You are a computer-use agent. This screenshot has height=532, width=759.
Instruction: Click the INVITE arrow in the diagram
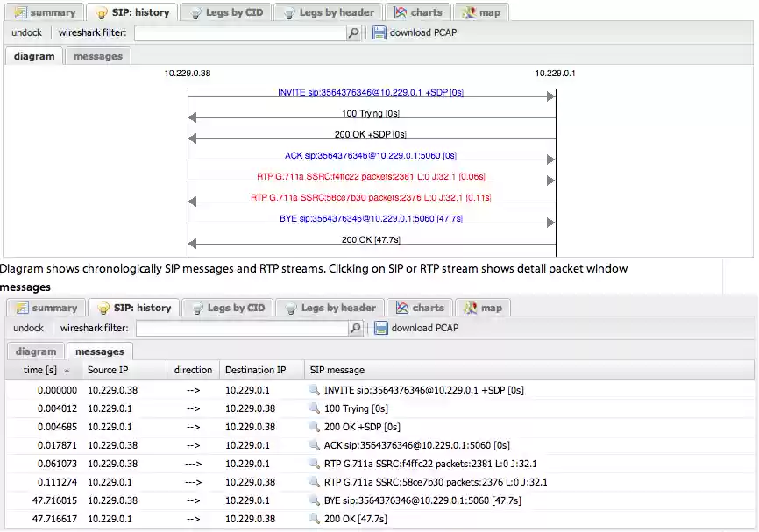click(371, 93)
